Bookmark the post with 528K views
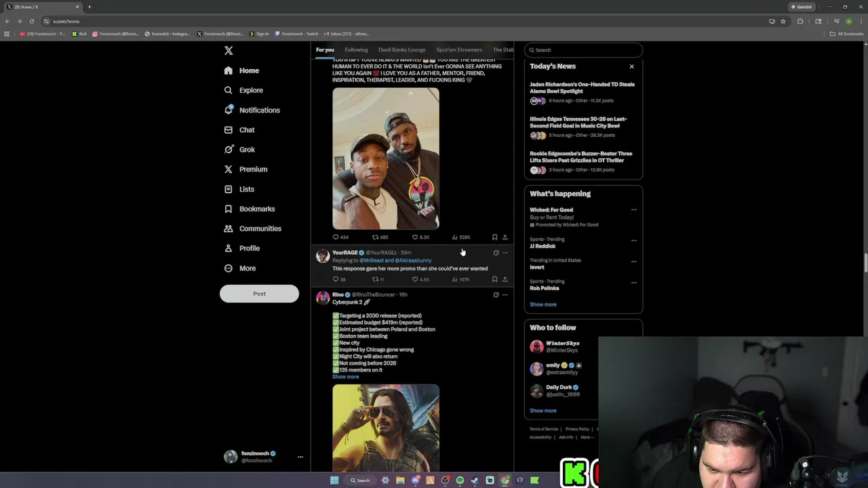 point(494,237)
